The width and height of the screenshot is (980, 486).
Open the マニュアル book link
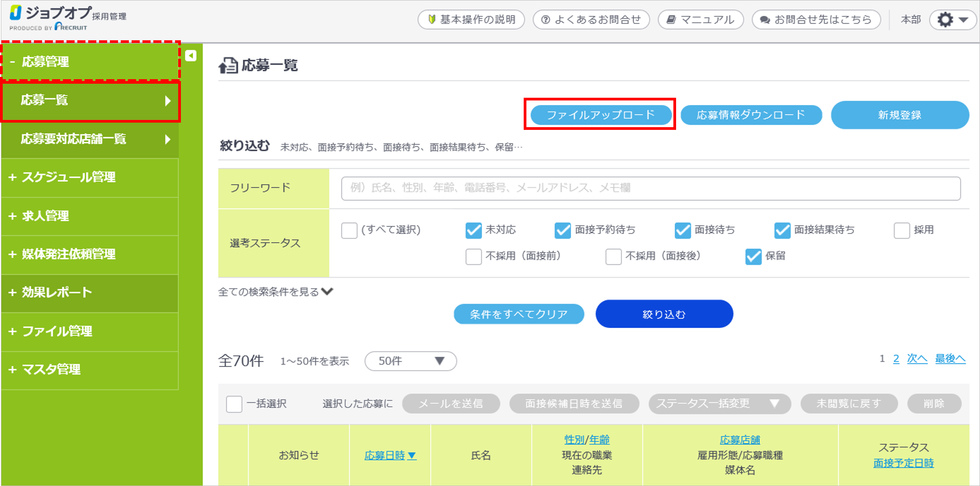(701, 20)
